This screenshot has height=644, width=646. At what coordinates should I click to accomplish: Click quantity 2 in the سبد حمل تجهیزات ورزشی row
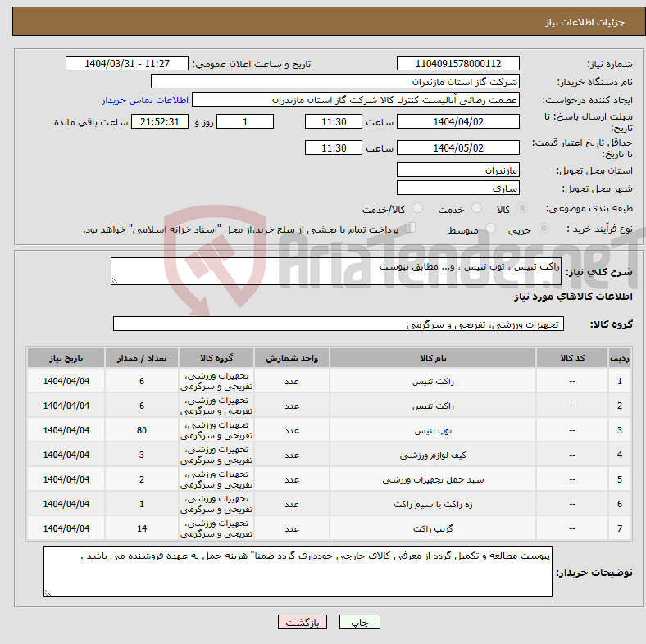click(x=142, y=479)
